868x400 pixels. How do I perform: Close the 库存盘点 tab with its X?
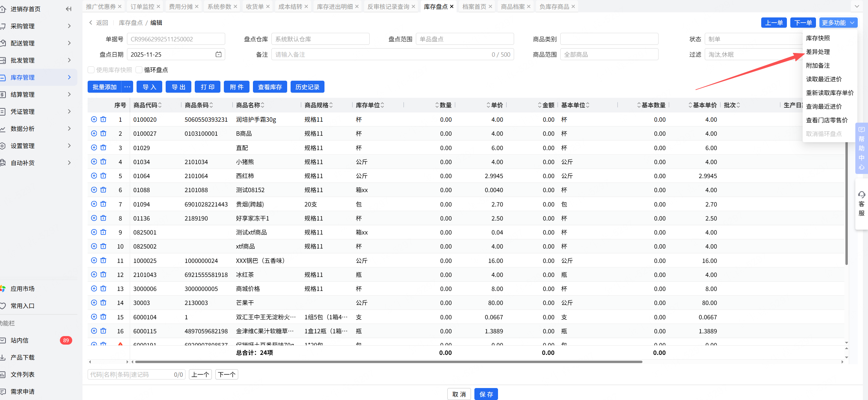tap(452, 6)
